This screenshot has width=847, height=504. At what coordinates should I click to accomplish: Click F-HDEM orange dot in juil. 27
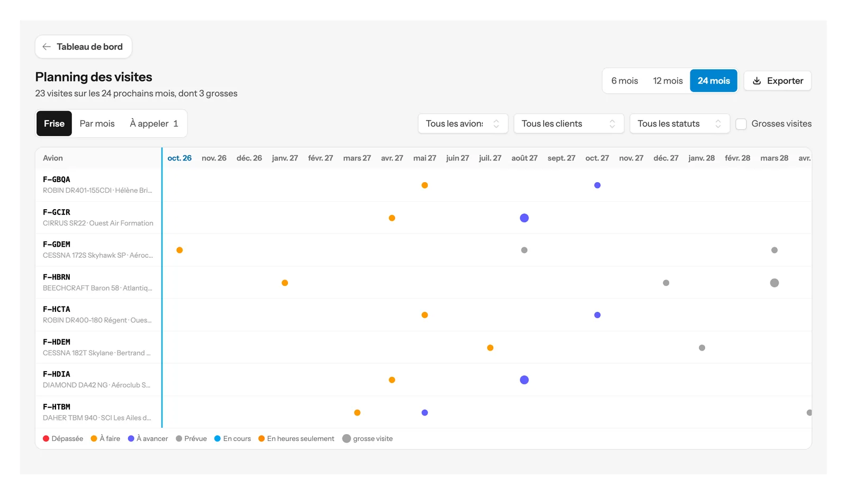pos(490,348)
